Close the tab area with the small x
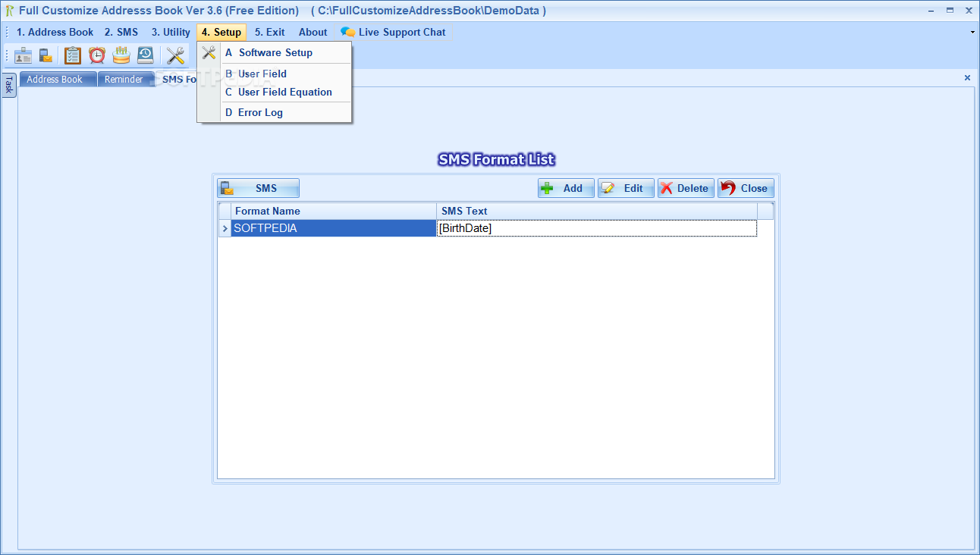Image resolution: width=980 pixels, height=555 pixels. pos(967,77)
